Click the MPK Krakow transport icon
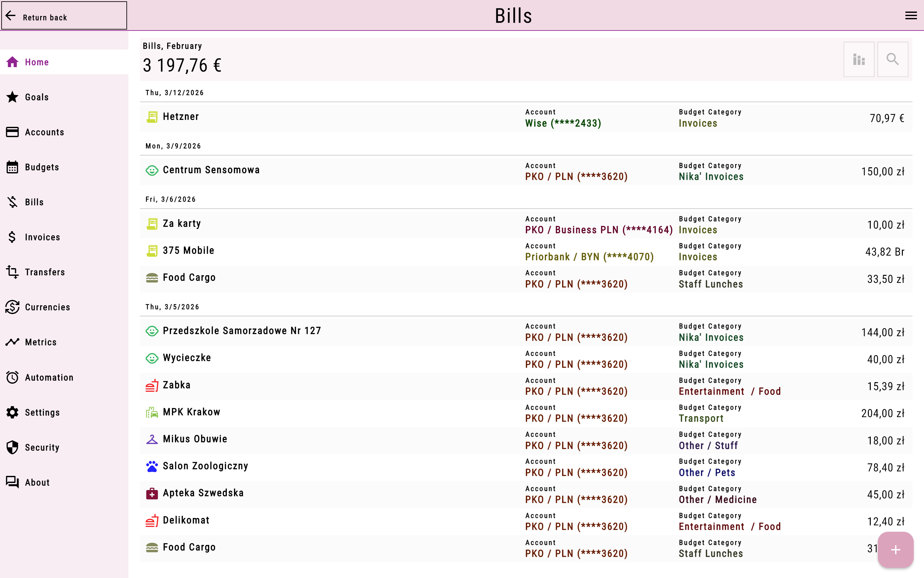 tap(152, 412)
